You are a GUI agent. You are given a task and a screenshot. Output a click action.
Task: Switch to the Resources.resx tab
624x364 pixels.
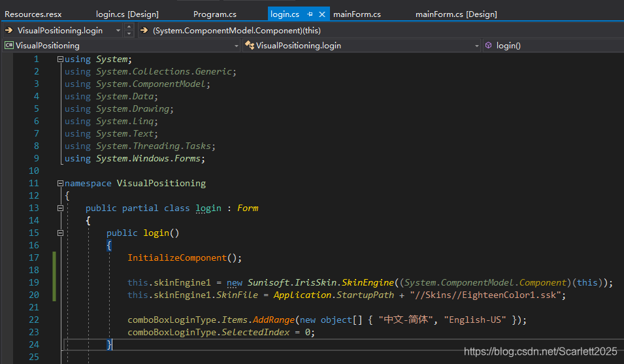tap(33, 14)
